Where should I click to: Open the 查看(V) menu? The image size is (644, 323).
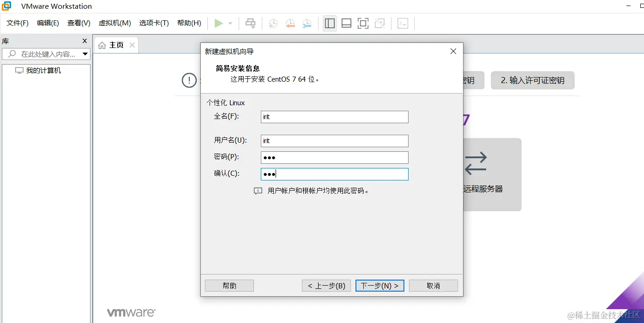pyautogui.click(x=79, y=23)
